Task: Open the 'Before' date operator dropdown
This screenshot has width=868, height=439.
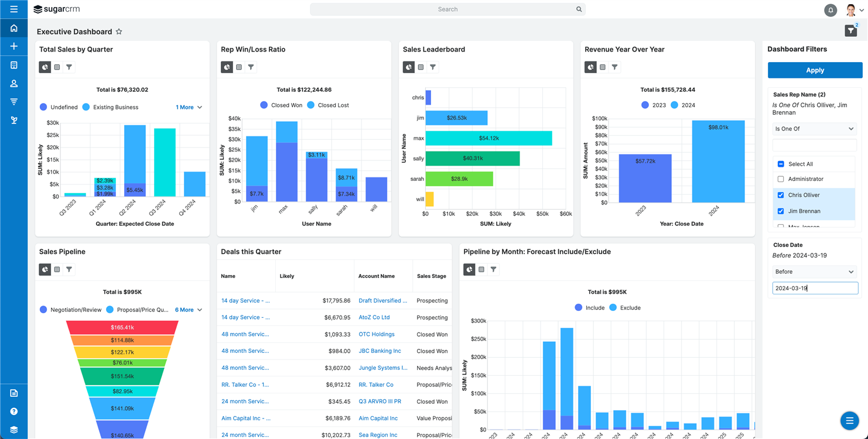Action: pyautogui.click(x=814, y=272)
